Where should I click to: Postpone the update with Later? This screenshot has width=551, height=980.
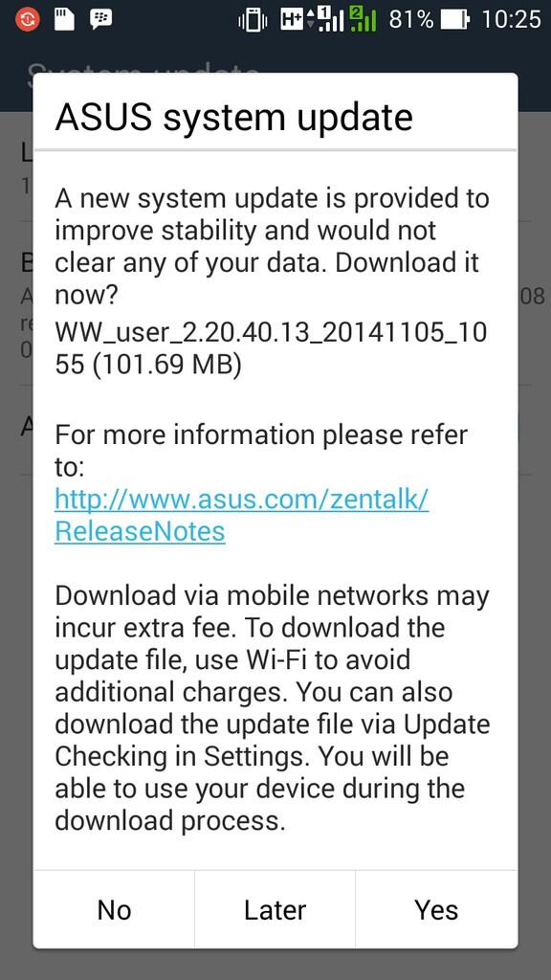pyautogui.click(x=275, y=909)
